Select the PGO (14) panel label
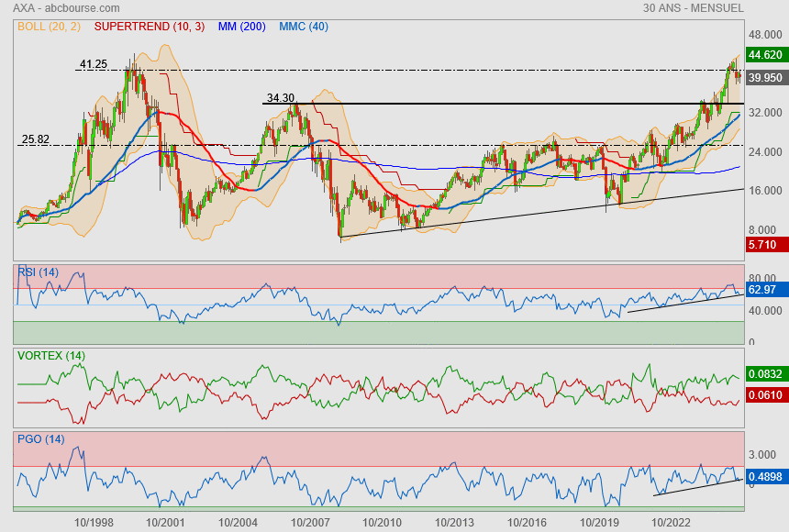 click(40, 438)
